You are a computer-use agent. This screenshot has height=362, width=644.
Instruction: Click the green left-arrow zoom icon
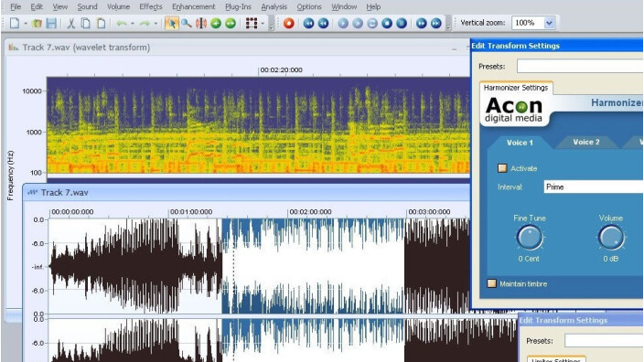coord(216,24)
